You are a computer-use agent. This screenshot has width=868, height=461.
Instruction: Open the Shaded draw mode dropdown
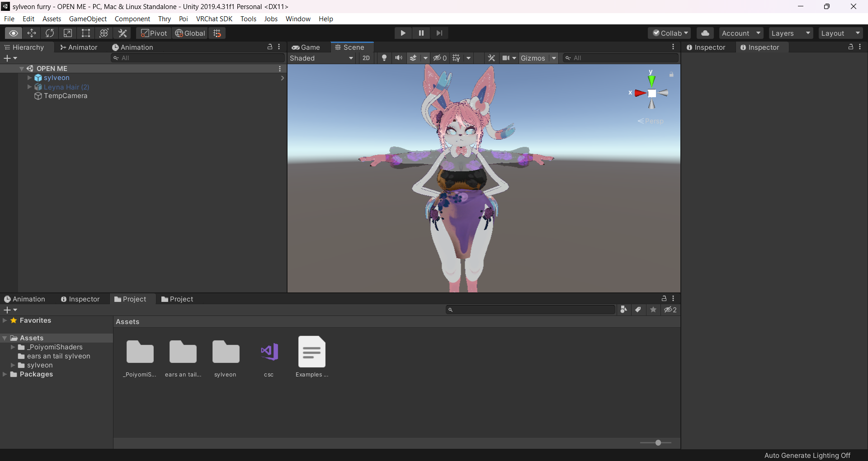[321, 58]
